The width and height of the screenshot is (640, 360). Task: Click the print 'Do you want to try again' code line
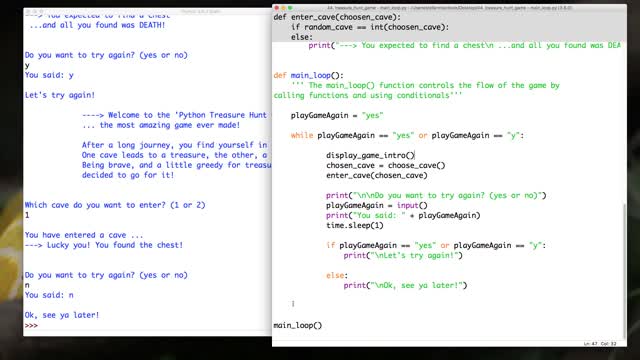click(x=436, y=196)
